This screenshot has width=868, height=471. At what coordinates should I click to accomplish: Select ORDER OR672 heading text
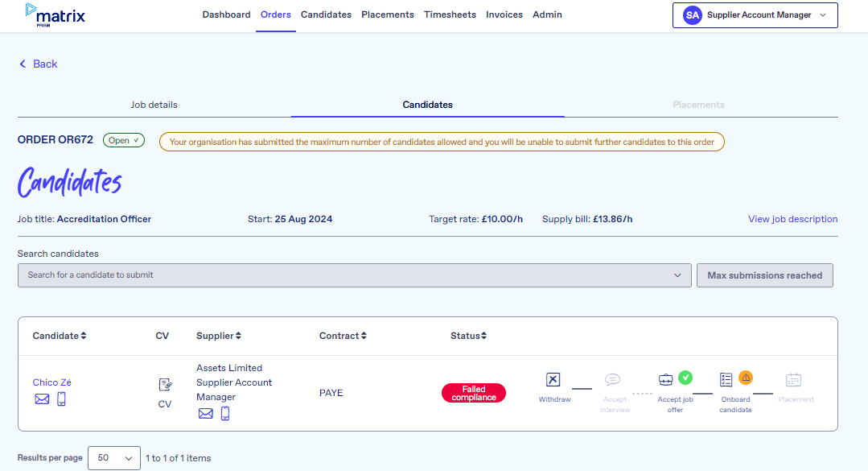click(x=56, y=139)
